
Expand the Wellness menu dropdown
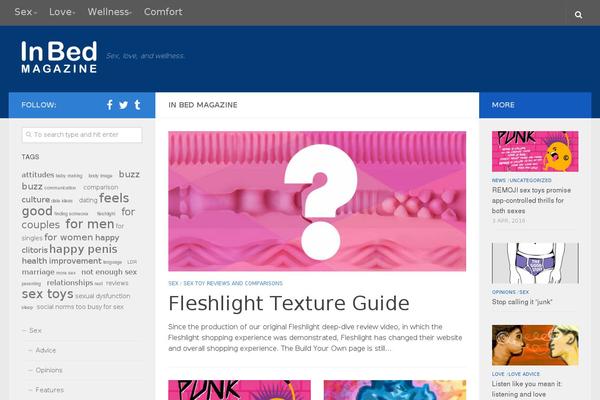109,12
